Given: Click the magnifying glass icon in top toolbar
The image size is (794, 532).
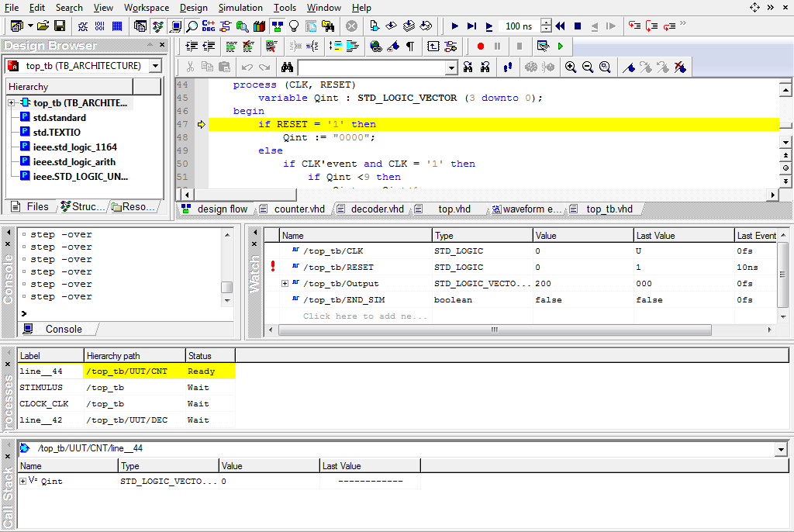Looking at the screenshot, I should 192,26.
